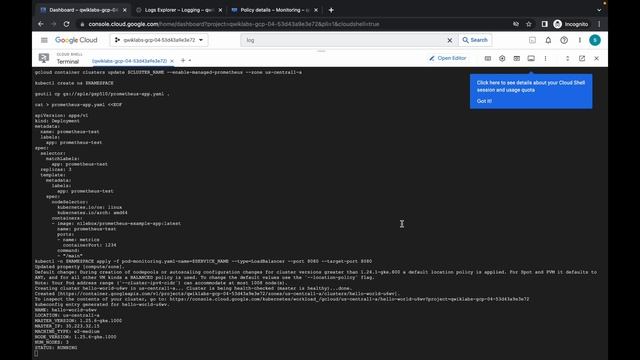Image resolution: width=640 pixels, height=360 pixels.
Task: Click the Cloud Shell terminal logo icon
Action: (44, 58)
